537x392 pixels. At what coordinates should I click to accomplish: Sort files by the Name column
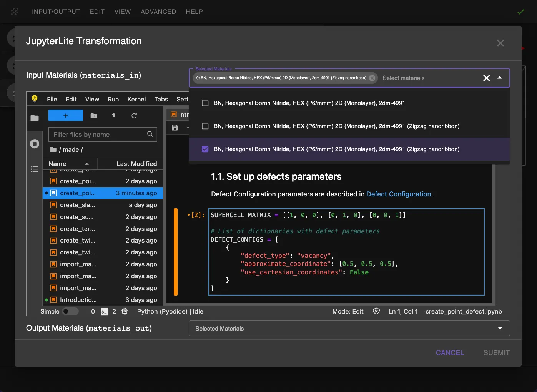point(58,164)
